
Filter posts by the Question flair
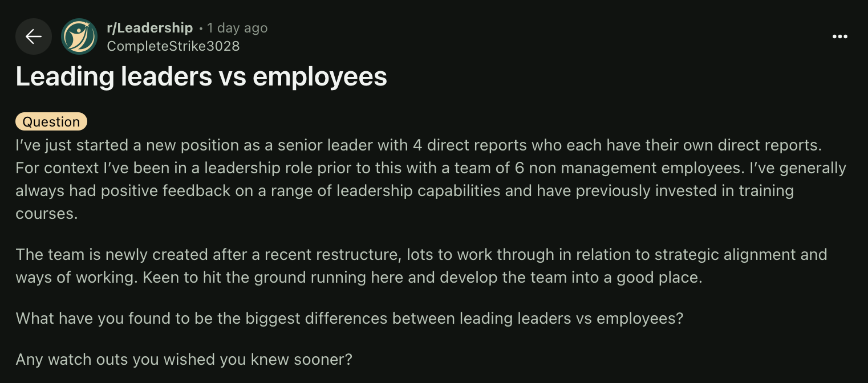[51, 122]
